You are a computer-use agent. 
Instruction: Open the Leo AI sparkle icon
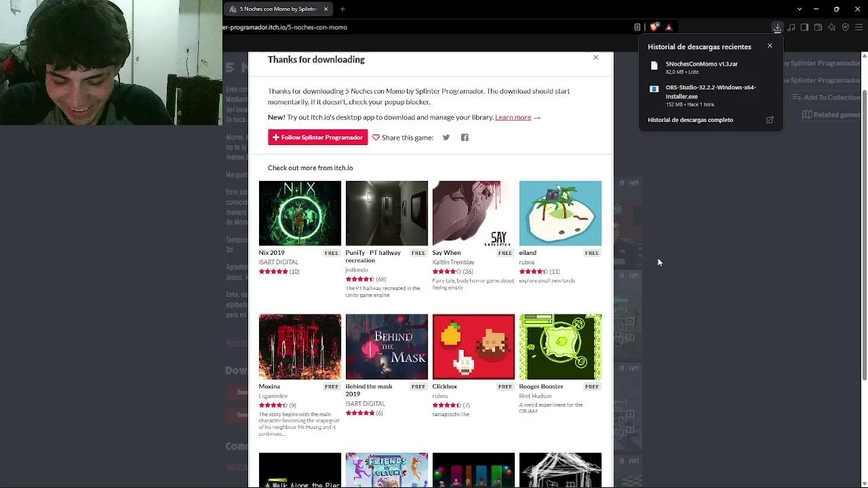pos(831,27)
